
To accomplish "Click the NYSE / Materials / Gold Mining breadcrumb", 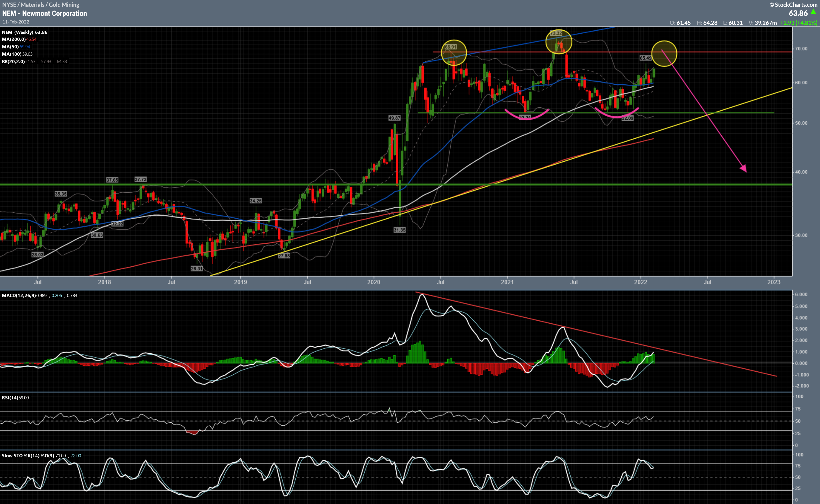I will (x=41, y=5).
